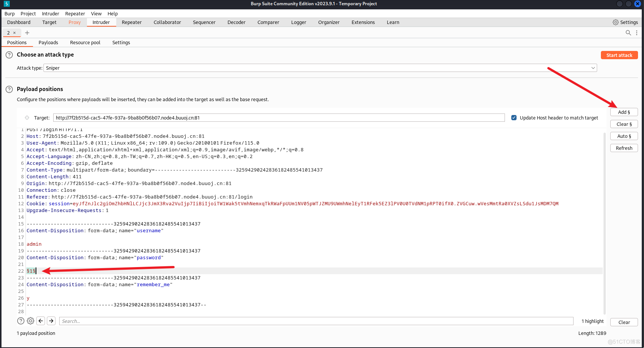Open editor search settings gear icon
The image size is (644, 348).
pyautogui.click(x=30, y=321)
